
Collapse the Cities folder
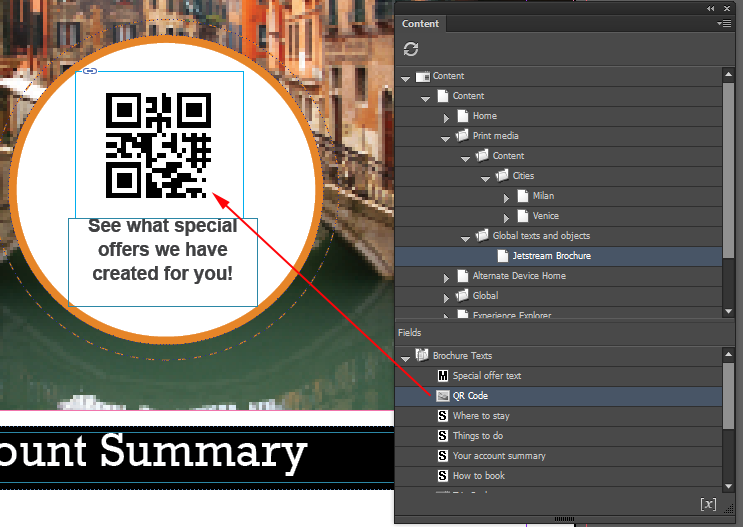pyautogui.click(x=485, y=178)
